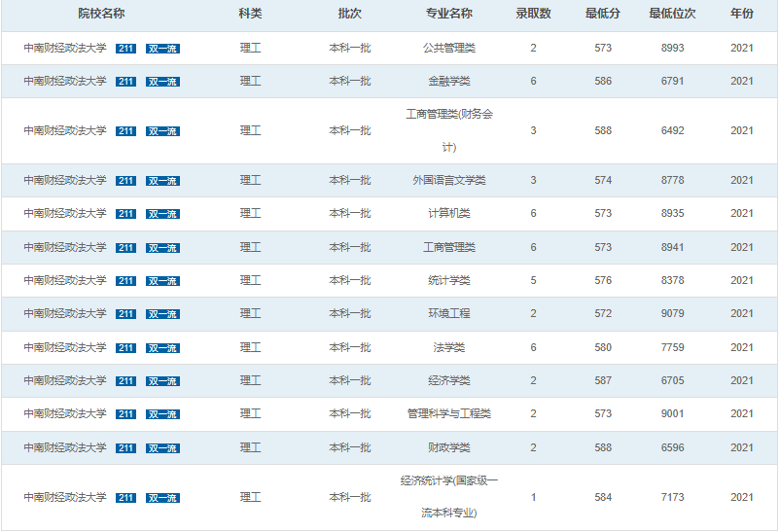Open 中南财经政法大学 in 公共管理类 row
Screen dimensions: 780x532
coord(65,48)
